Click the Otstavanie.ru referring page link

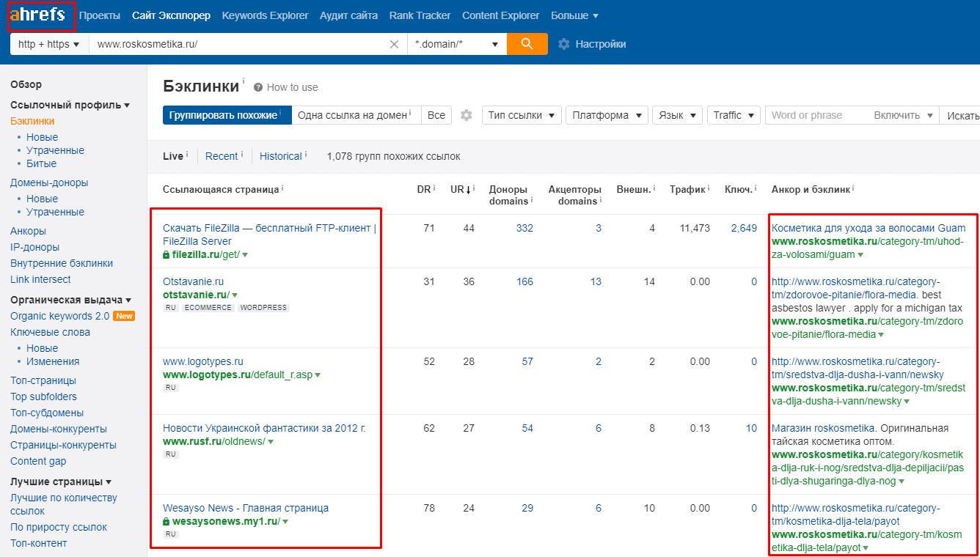[x=193, y=281]
